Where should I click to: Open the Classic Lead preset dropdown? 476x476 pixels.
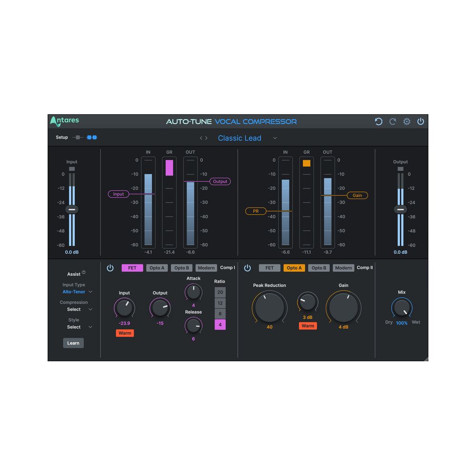point(275,138)
